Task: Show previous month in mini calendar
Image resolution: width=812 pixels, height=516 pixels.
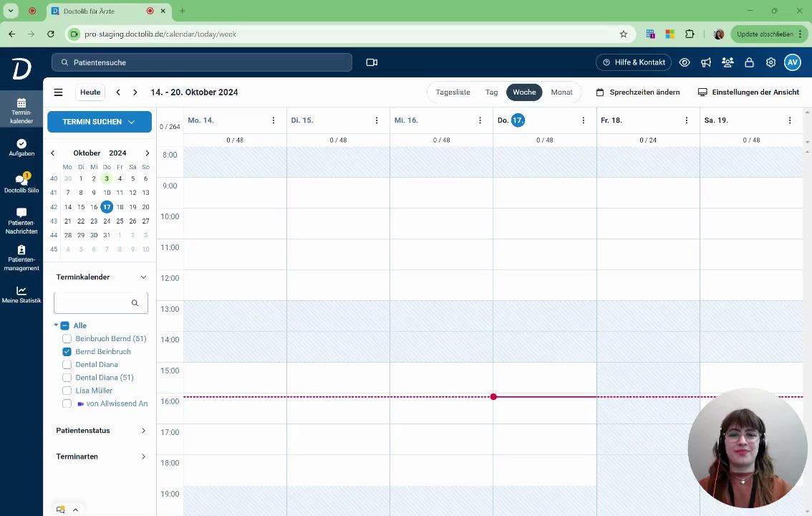Action: pyautogui.click(x=52, y=153)
